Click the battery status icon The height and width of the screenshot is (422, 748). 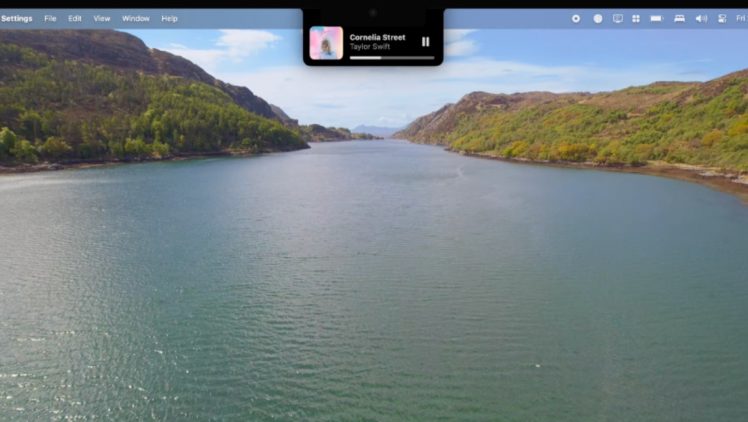[x=656, y=18]
